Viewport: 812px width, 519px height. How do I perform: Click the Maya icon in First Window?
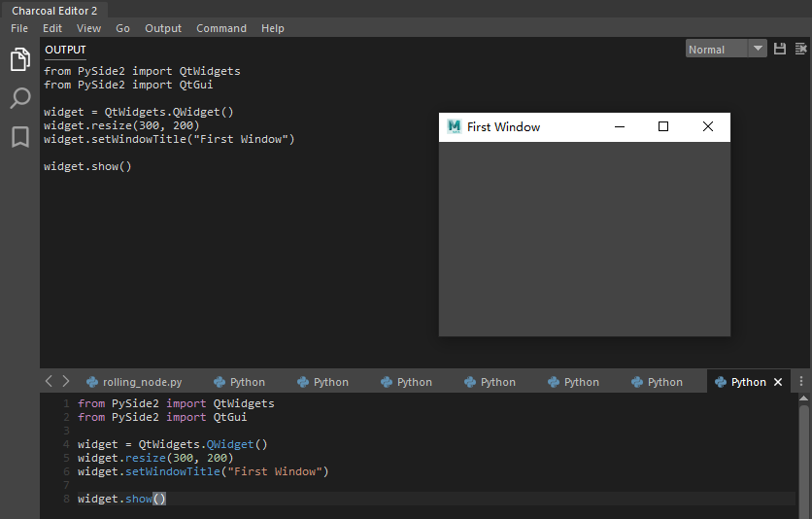click(x=455, y=126)
